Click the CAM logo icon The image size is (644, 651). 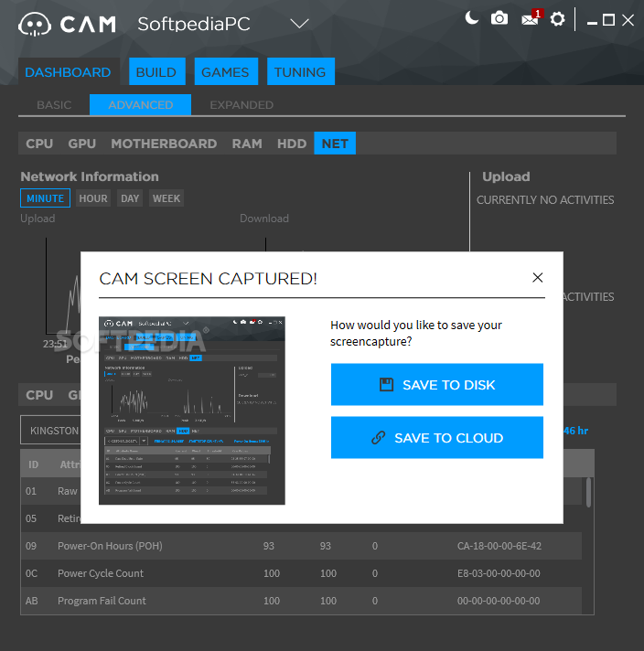click(x=35, y=25)
